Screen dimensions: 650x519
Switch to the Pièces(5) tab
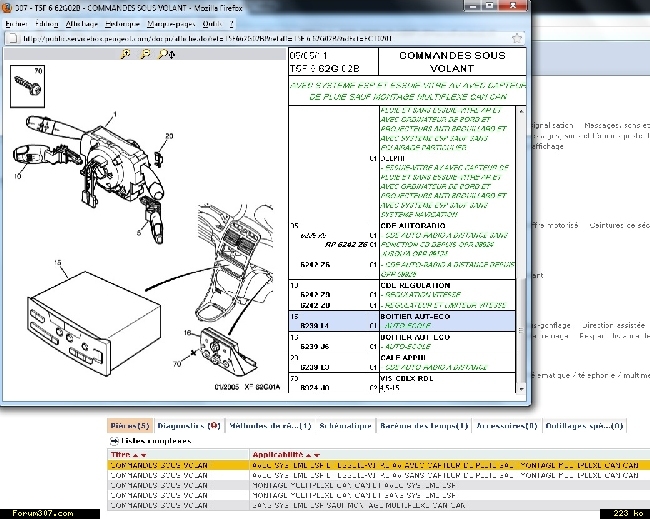130,426
